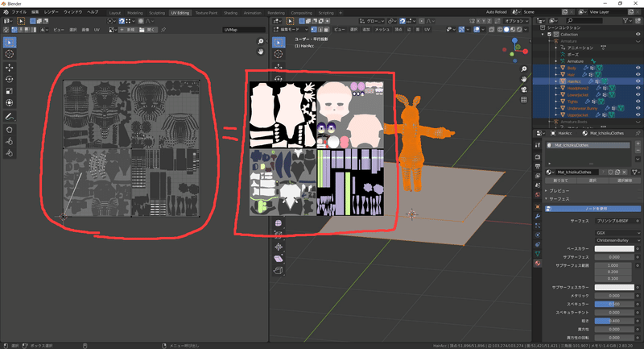Screen dimensions: 644x349
Task: Open the Render menu
Action: pos(52,12)
